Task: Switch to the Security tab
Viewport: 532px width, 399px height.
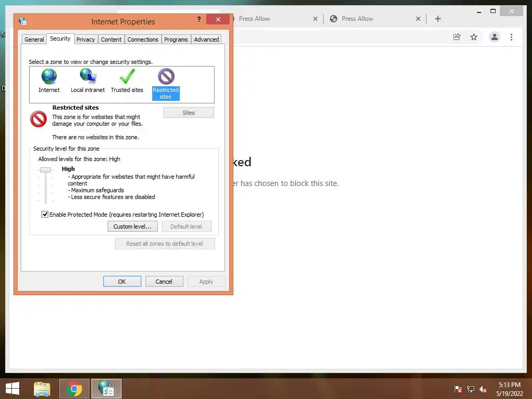Action: (60, 38)
